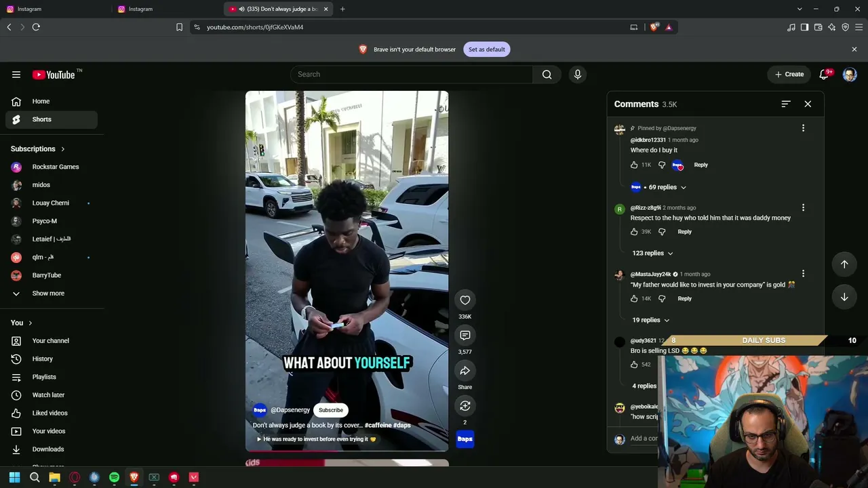Open the Rockstar Games subscription
Image resolution: width=868 pixels, height=488 pixels.
pyautogui.click(x=52, y=167)
